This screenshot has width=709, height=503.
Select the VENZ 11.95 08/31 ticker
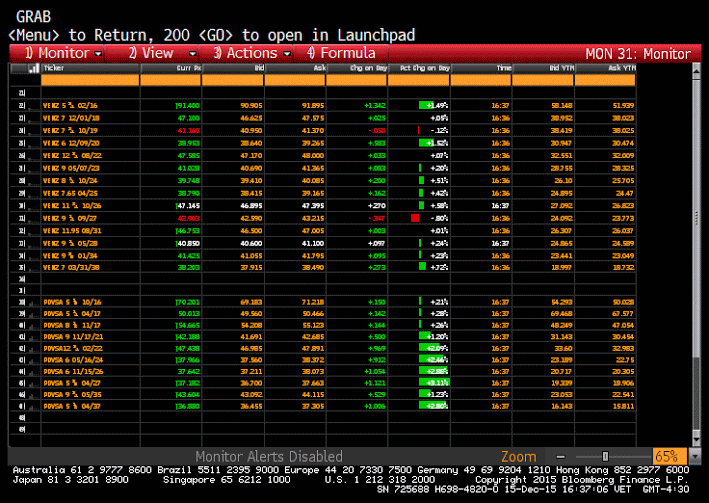(x=72, y=231)
